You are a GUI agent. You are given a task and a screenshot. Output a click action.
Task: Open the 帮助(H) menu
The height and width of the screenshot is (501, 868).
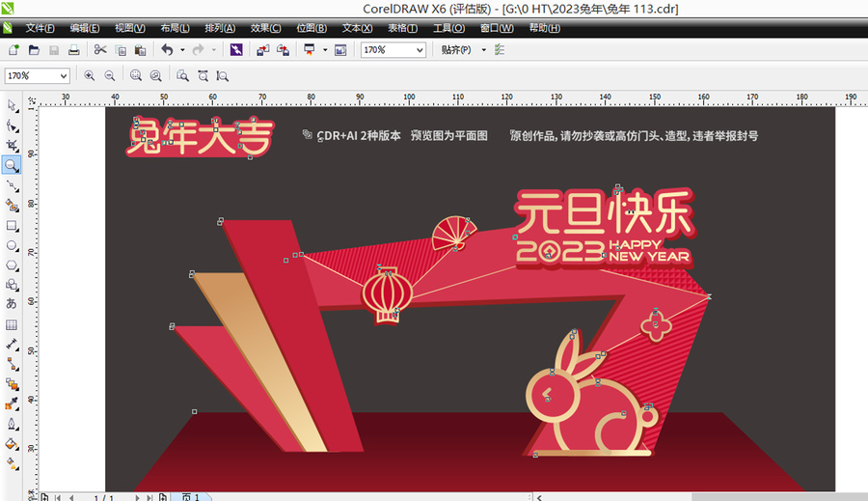pos(545,28)
